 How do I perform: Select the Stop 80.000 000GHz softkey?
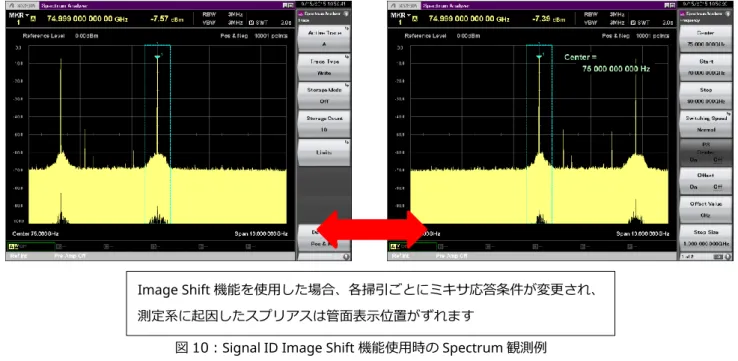(706, 96)
